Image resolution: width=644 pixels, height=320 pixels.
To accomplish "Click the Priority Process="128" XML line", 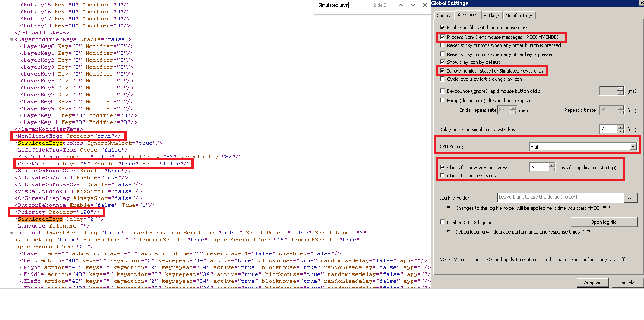I will (x=57, y=212).
